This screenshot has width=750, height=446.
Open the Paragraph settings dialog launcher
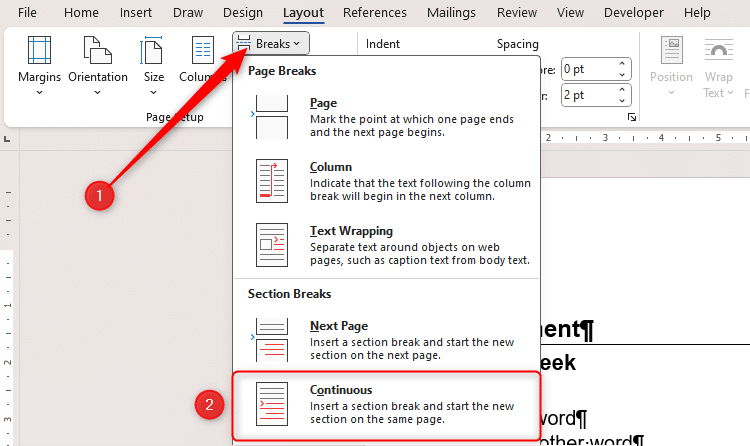coord(631,118)
